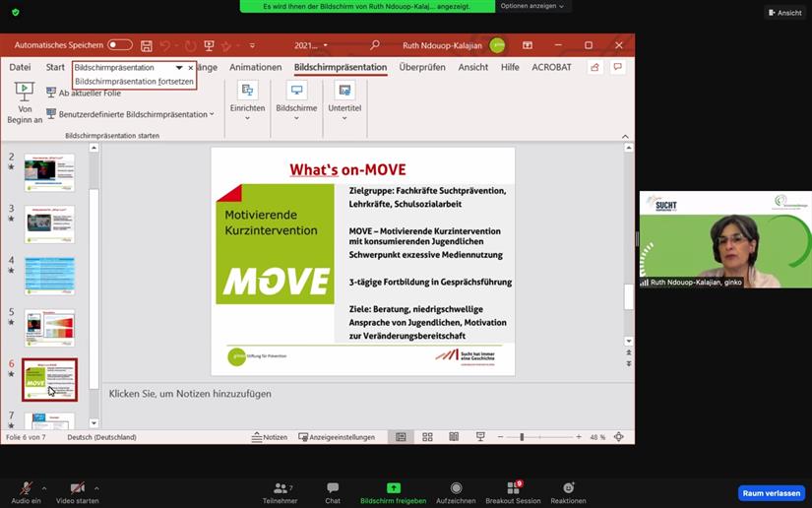Open quick access toolbar customize arrow

click(x=252, y=45)
